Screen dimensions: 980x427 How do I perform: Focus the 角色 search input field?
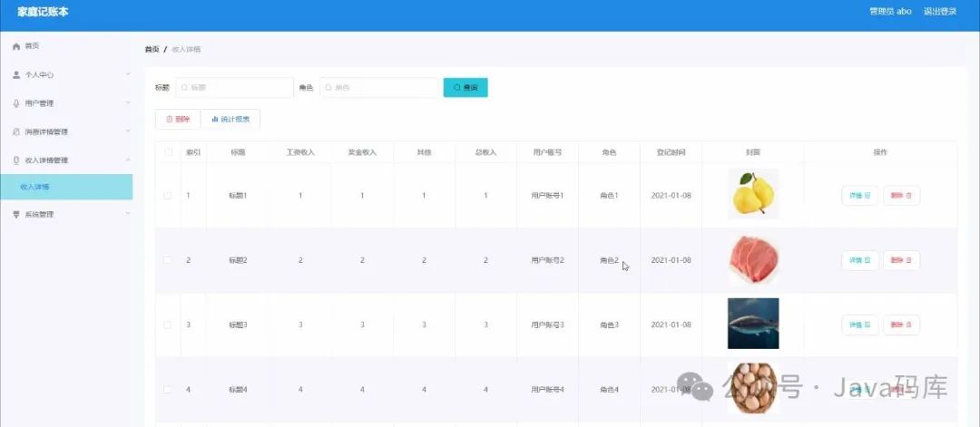point(378,87)
